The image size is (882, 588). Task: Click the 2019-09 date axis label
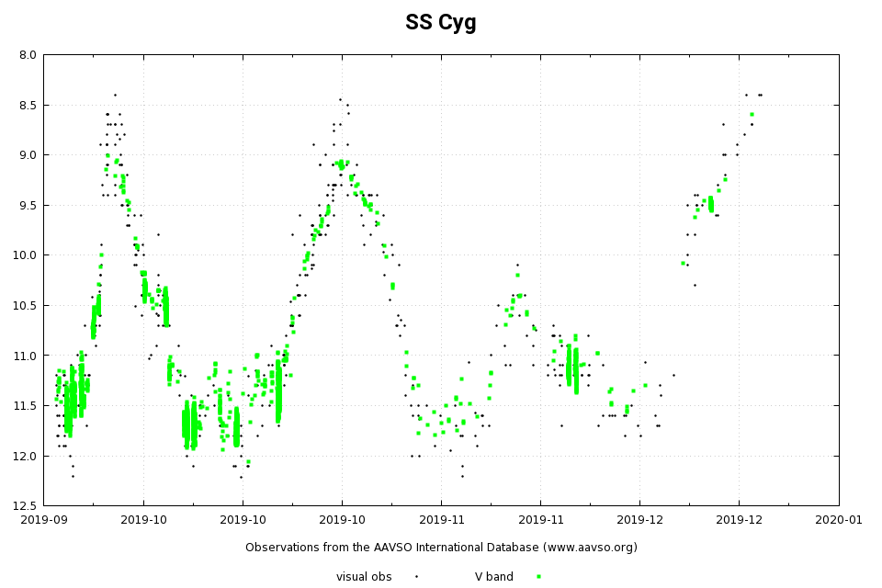44,519
